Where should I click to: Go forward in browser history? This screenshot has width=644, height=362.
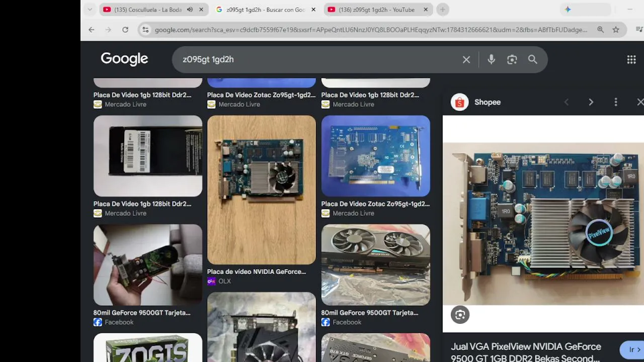108,30
